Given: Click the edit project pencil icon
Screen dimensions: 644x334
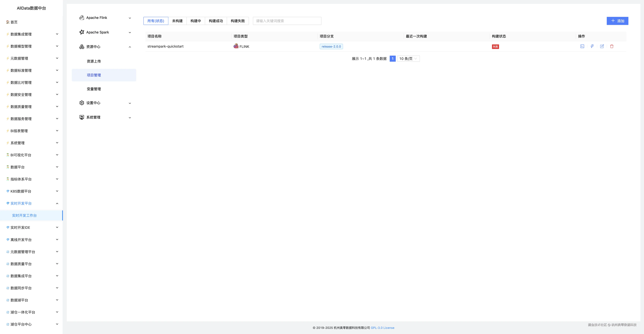Looking at the screenshot, I should point(602,46).
